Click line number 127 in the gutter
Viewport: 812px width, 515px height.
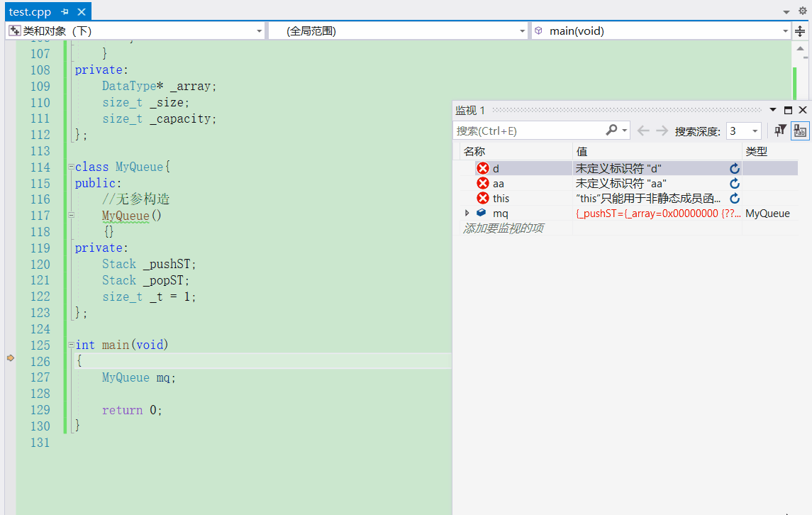(40, 377)
